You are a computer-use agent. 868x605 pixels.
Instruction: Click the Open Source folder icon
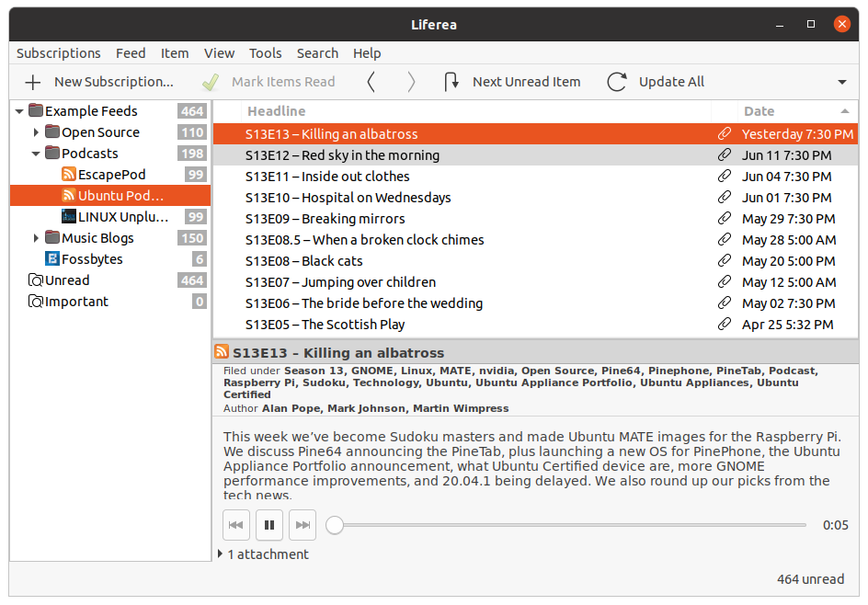coord(52,131)
